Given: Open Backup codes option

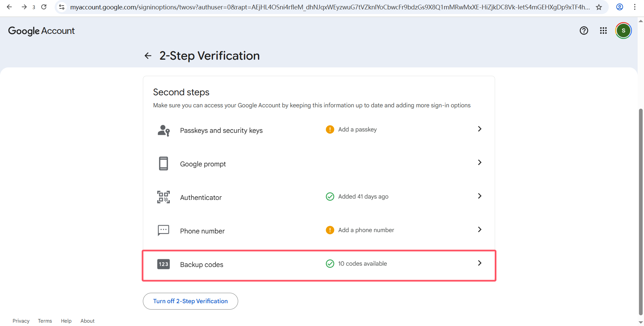Looking at the screenshot, I should [319, 265].
